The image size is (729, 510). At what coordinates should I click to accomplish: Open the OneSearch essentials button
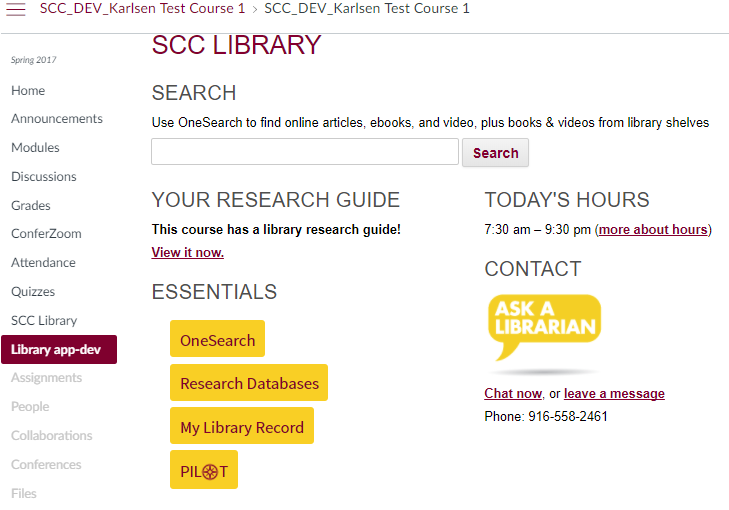point(217,339)
